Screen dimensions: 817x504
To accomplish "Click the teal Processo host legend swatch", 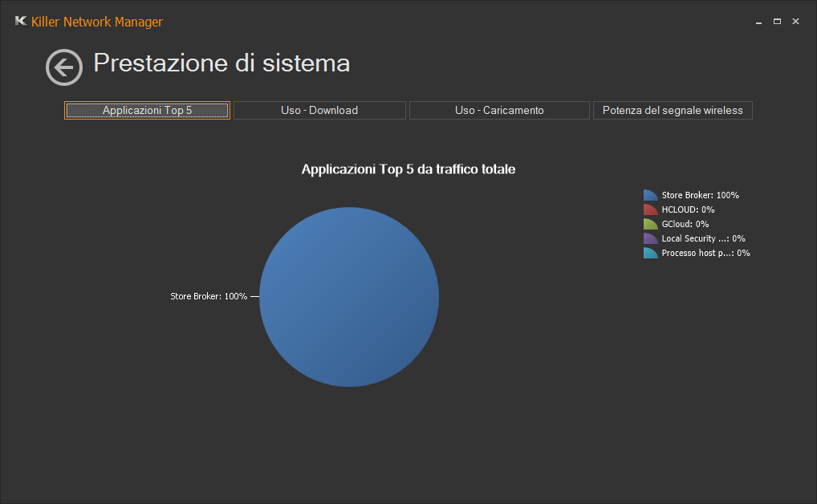I will click(x=650, y=253).
